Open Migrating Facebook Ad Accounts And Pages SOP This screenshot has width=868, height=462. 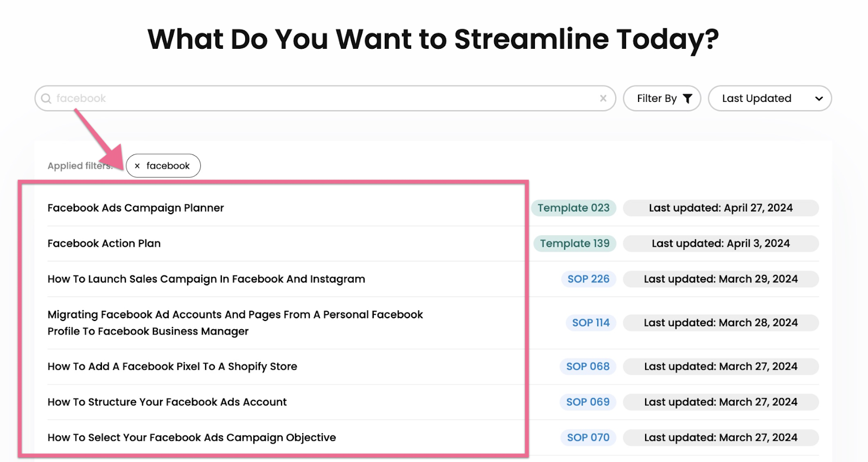click(x=235, y=323)
